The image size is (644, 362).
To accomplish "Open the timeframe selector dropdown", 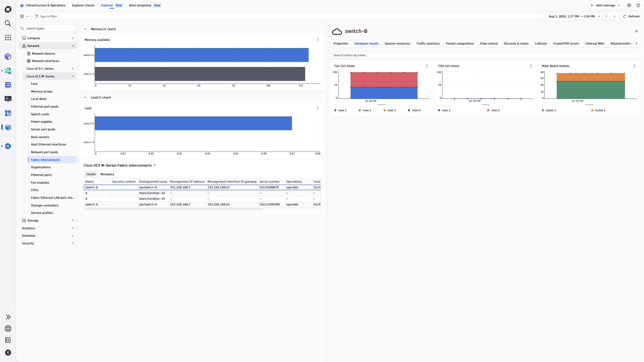I will pyautogui.click(x=574, y=16).
